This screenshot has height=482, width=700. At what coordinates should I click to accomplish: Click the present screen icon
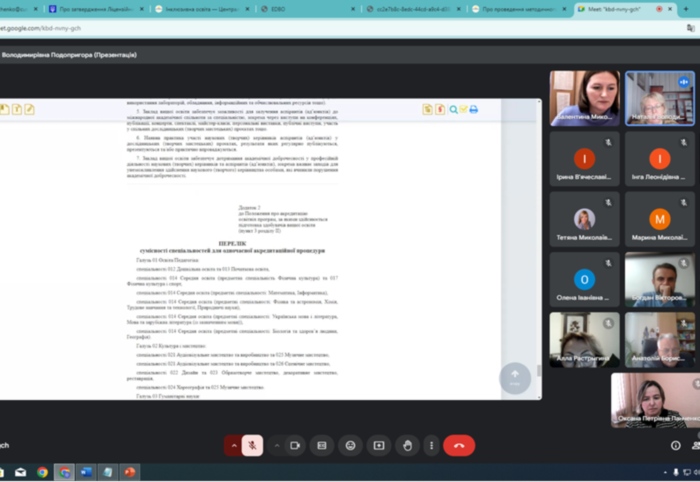pyautogui.click(x=378, y=445)
